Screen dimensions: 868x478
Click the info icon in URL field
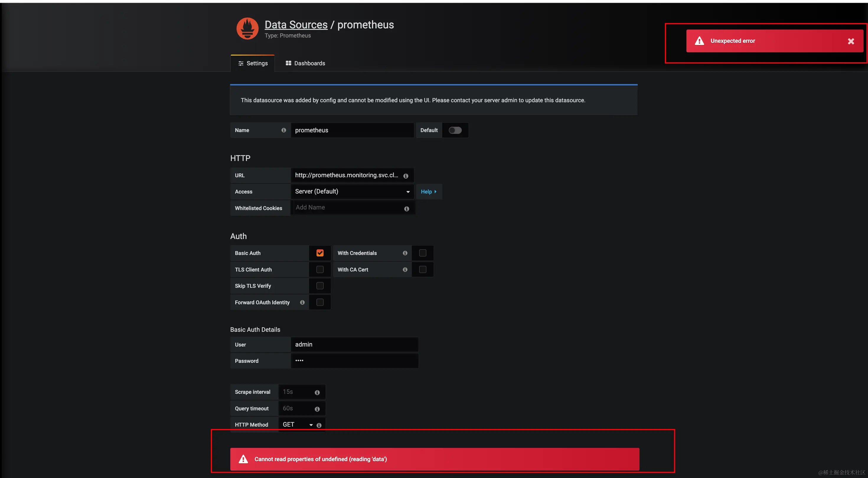(x=406, y=176)
